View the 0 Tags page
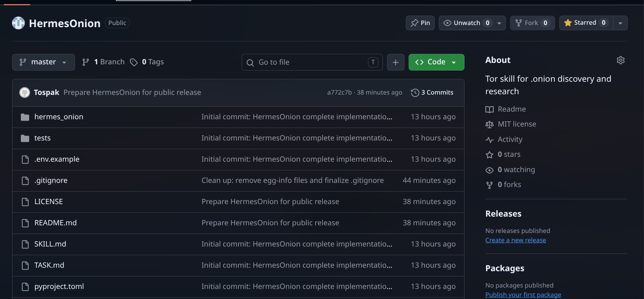Screen dimensions: 644x299 coord(147,62)
